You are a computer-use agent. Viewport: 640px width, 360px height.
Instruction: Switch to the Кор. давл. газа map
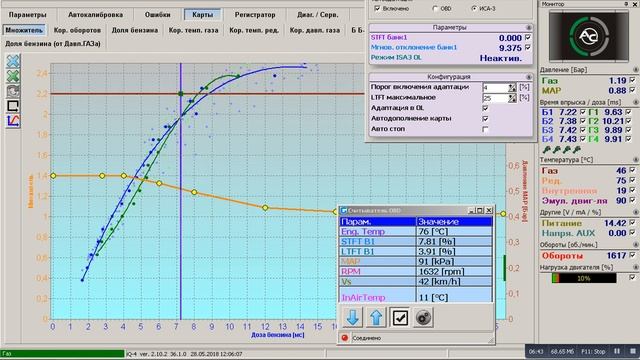point(315,30)
